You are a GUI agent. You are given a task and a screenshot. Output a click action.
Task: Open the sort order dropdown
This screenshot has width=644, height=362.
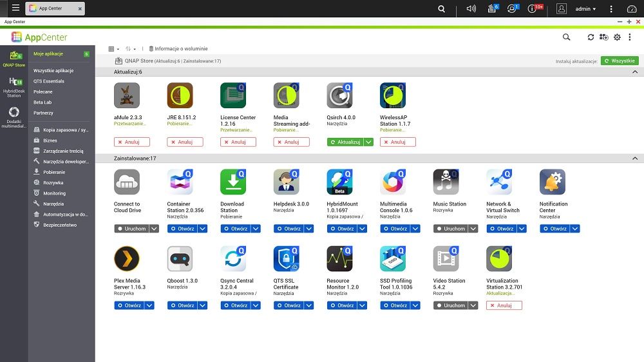pos(131,49)
